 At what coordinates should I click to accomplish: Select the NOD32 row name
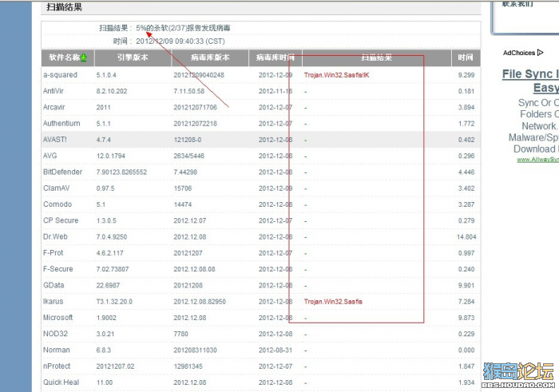55,334
